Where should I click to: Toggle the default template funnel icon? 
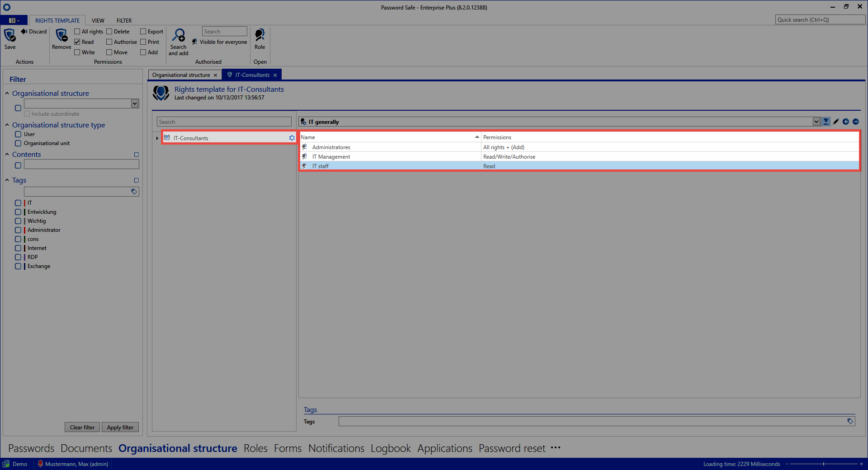826,122
